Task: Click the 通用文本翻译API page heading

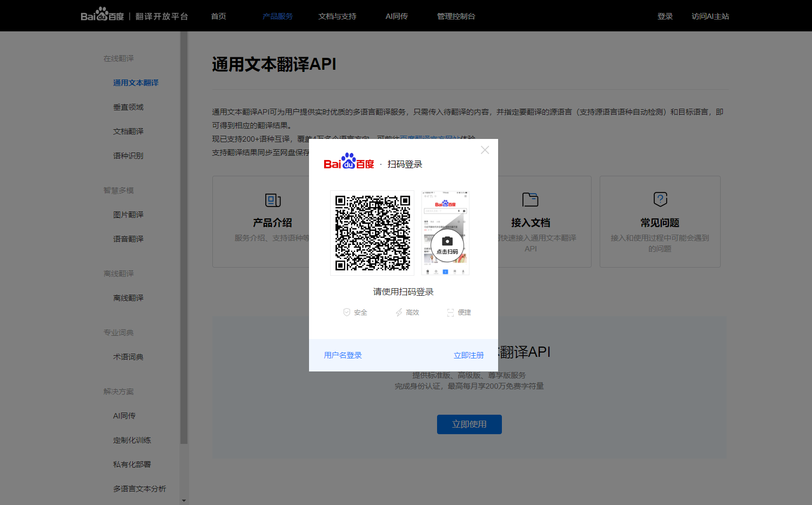Action: 274,64
